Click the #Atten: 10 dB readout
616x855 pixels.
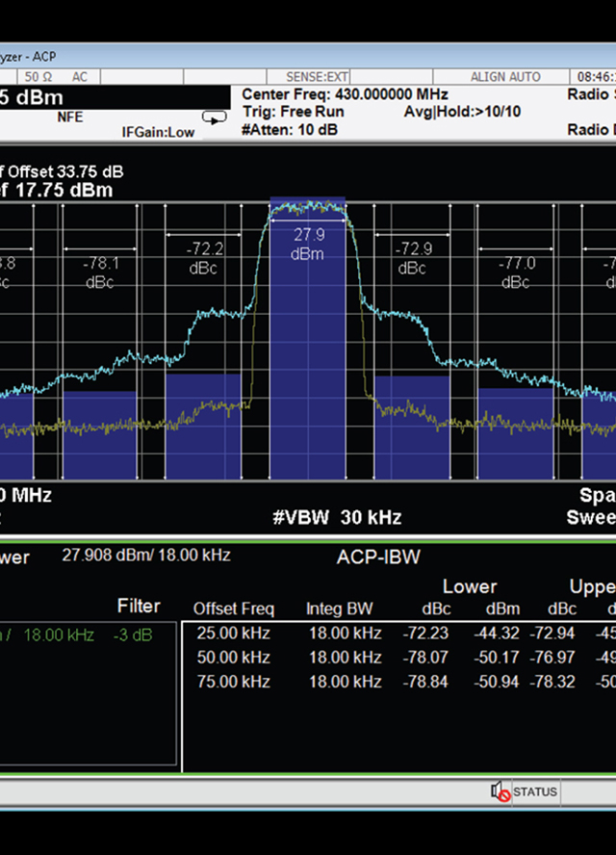click(289, 130)
